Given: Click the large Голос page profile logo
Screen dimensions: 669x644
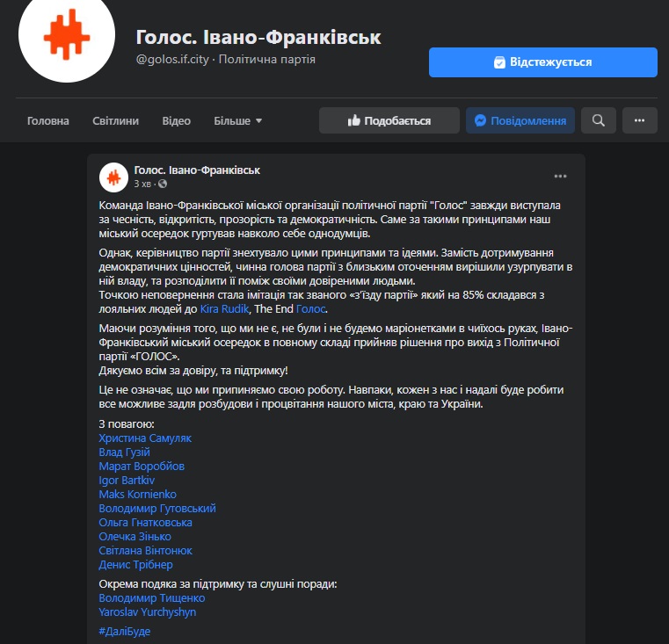Looking at the screenshot, I should [67, 35].
